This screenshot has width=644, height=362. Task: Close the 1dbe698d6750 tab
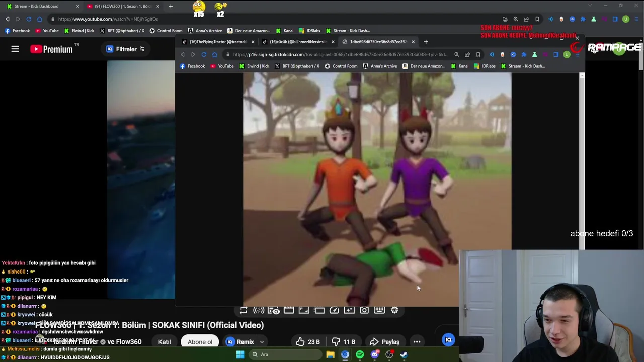pyautogui.click(x=413, y=42)
